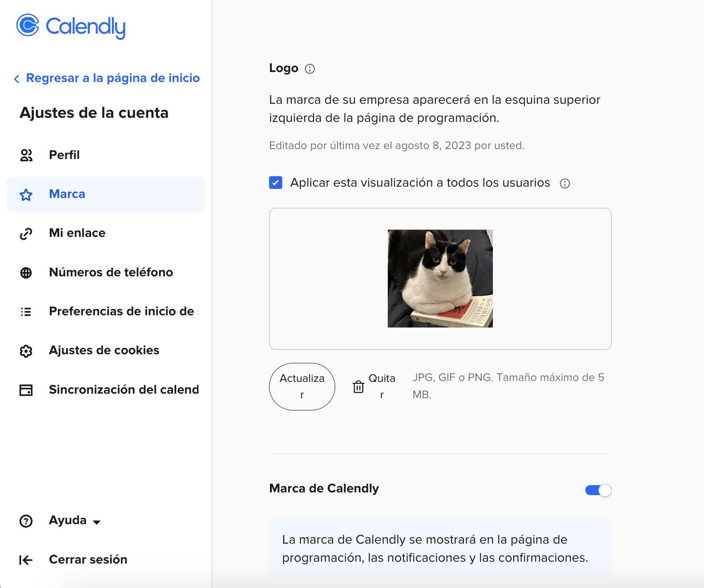Click the Cerrar sesión arrow icon
The height and width of the screenshot is (588, 704).
26,560
